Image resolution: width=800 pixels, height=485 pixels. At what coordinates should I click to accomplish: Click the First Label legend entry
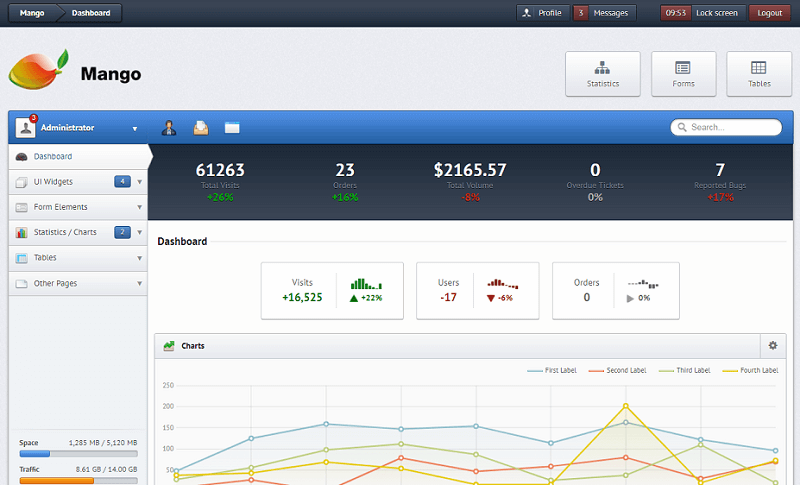[x=552, y=370]
